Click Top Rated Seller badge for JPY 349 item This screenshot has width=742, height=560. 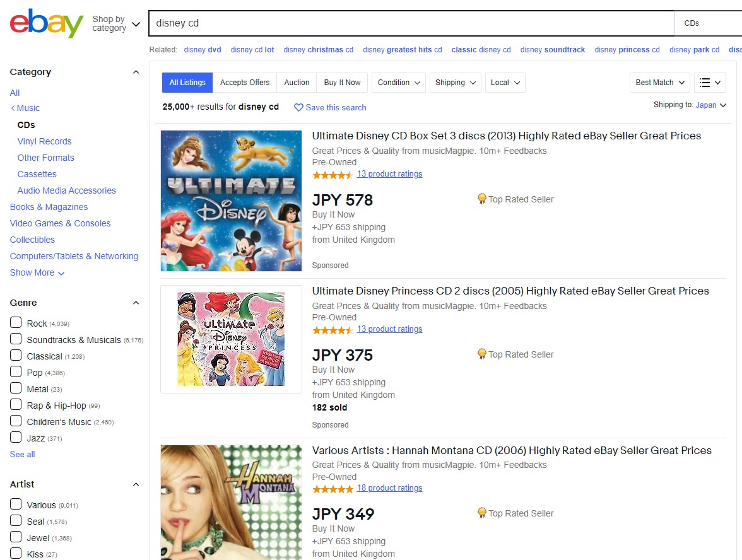point(515,513)
